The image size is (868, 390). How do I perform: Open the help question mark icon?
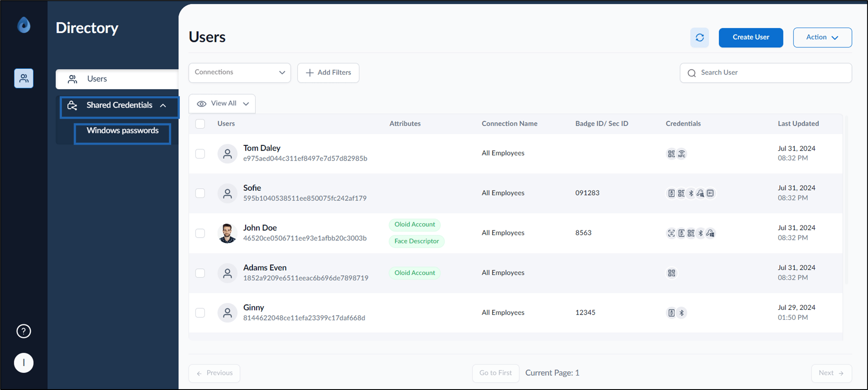[24, 331]
